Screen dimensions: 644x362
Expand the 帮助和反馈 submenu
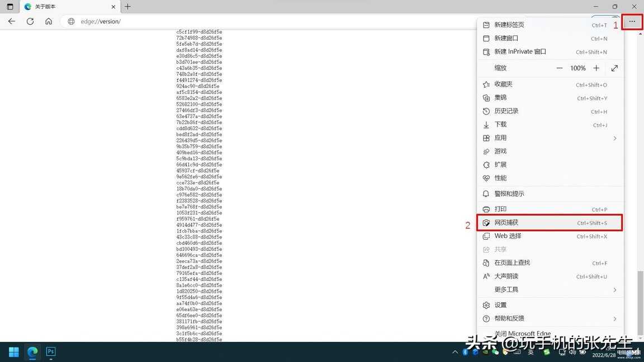(614, 318)
